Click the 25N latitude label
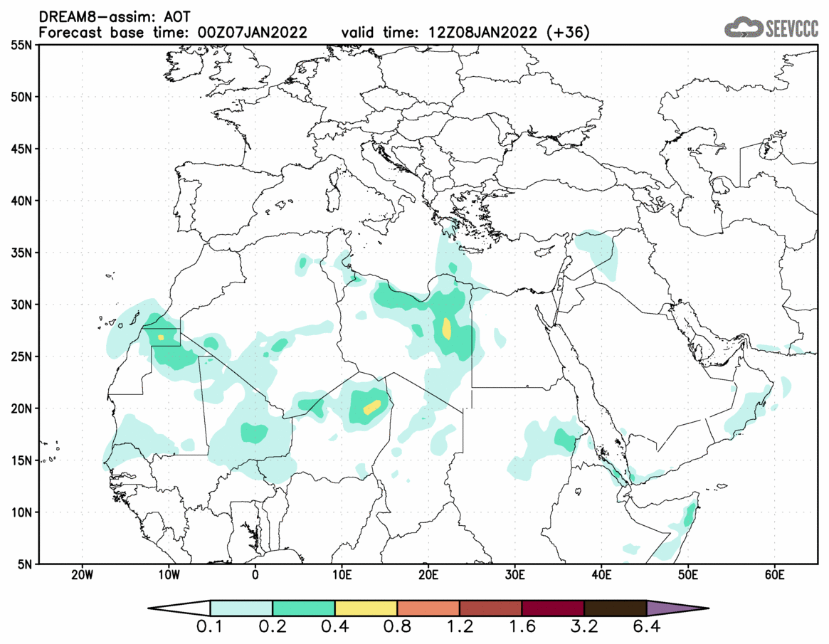 pyautogui.click(x=21, y=357)
